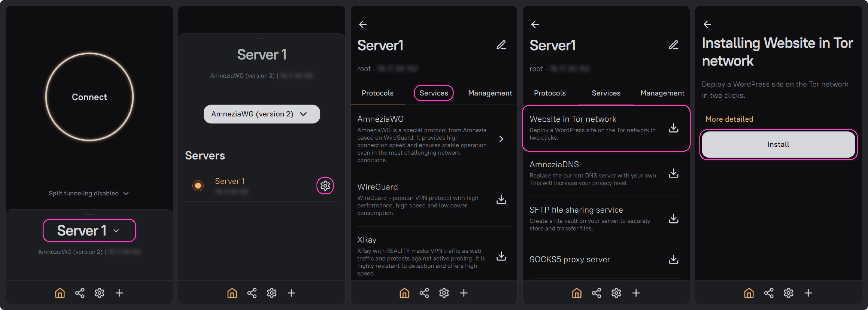Tap Share icon on the Tor install screen
Screen dimensions: 868x310
tap(769, 293)
